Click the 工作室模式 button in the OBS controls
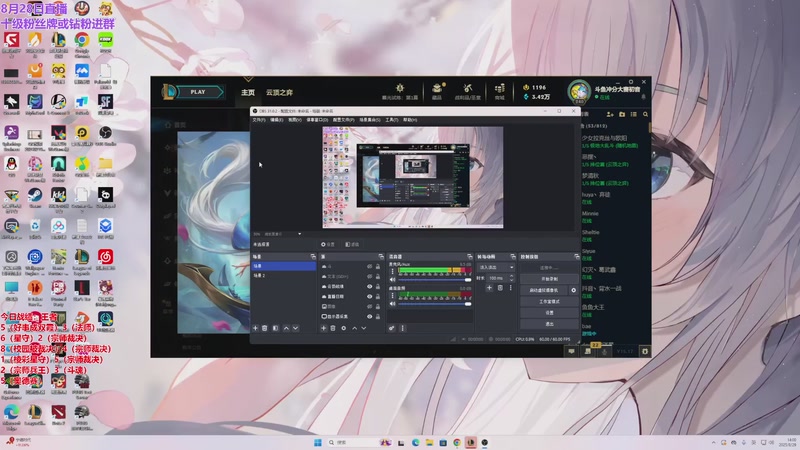Screen dimensions: 800x450 click(549, 302)
